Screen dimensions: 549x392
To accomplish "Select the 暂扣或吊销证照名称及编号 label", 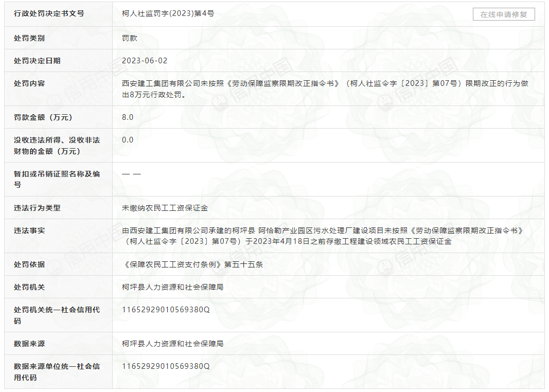I will (x=57, y=179).
